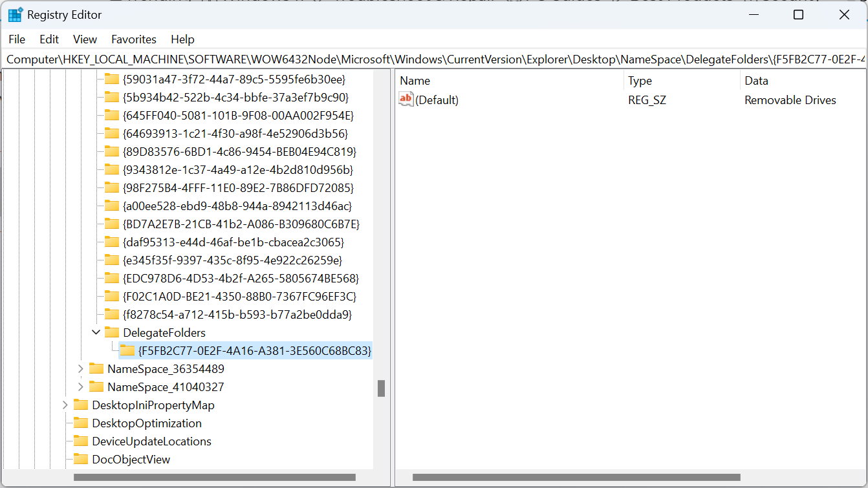Screen dimensions: 868x488
Task: Click the Removable Drives data cell
Action: coord(790,100)
